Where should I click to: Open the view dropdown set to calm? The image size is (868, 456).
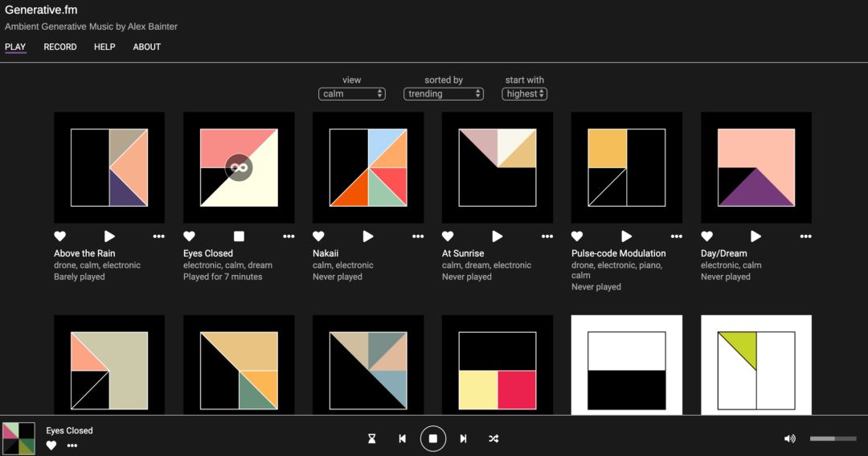352,94
